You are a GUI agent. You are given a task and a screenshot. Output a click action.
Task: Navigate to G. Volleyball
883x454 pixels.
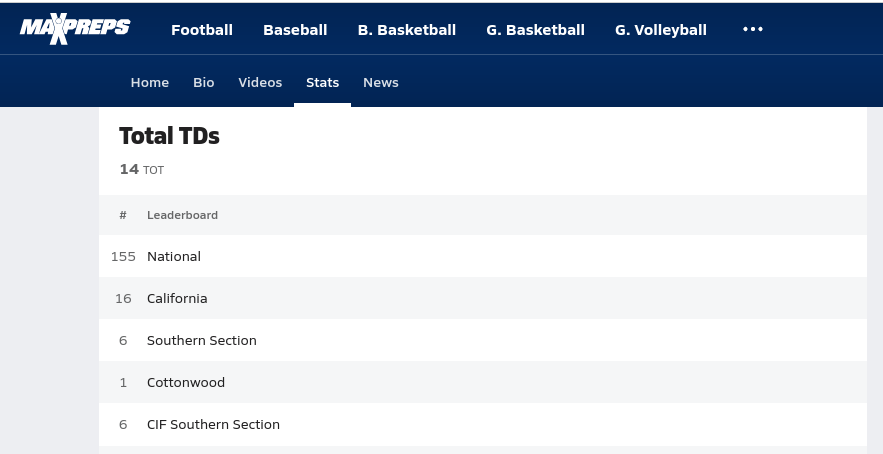click(660, 30)
